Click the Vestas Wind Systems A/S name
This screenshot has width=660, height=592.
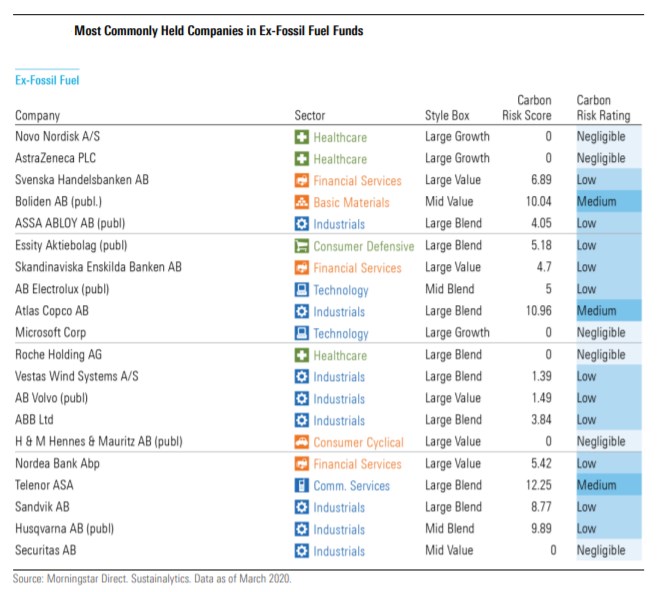[x=76, y=376]
